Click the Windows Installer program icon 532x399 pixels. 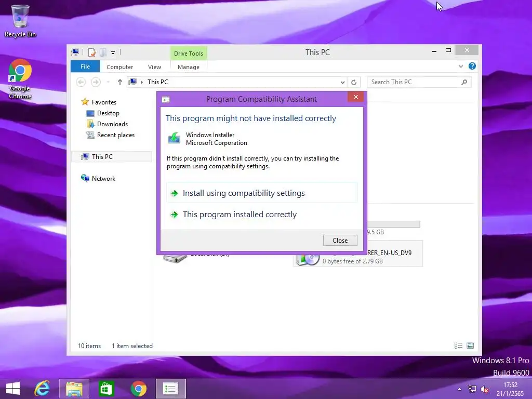coord(174,138)
